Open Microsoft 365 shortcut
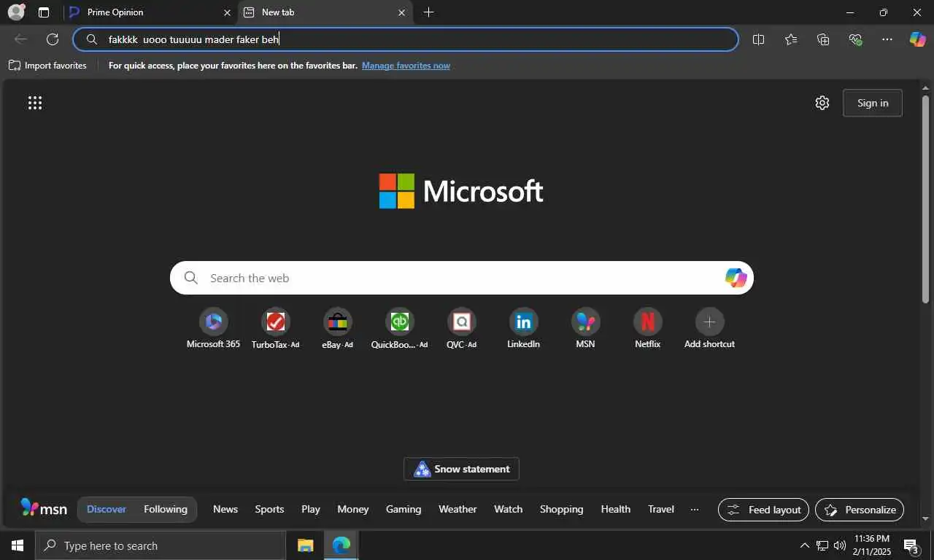 [x=213, y=328]
